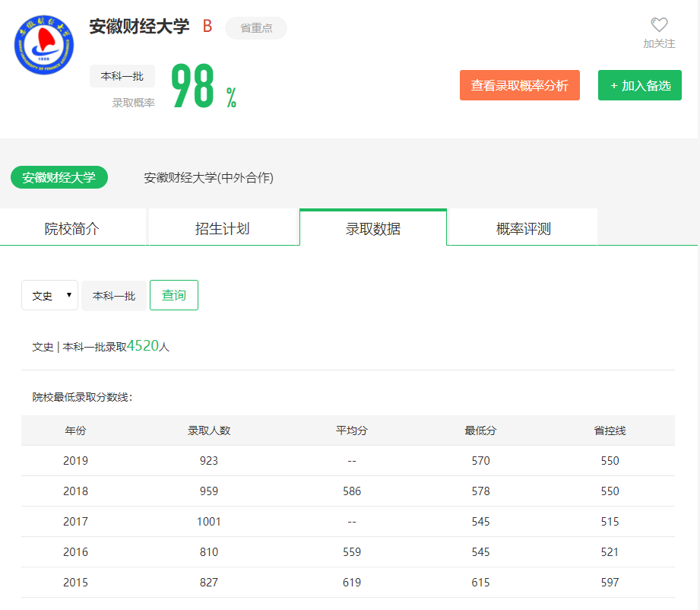The width and height of the screenshot is (700, 610).
Task: Select 安徽财经大学(中外合作) option
Action: (x=208, y=177)
